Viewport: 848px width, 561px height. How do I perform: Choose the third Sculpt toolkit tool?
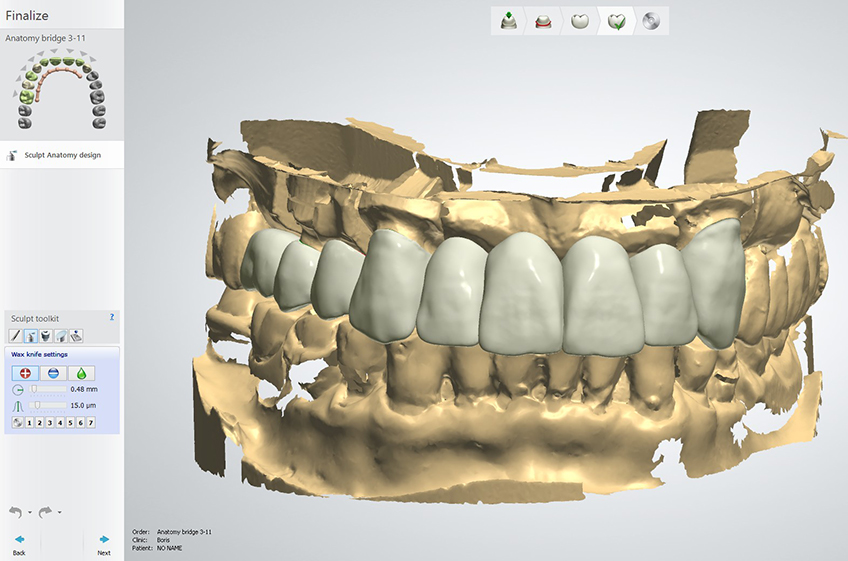click(45, 335)
